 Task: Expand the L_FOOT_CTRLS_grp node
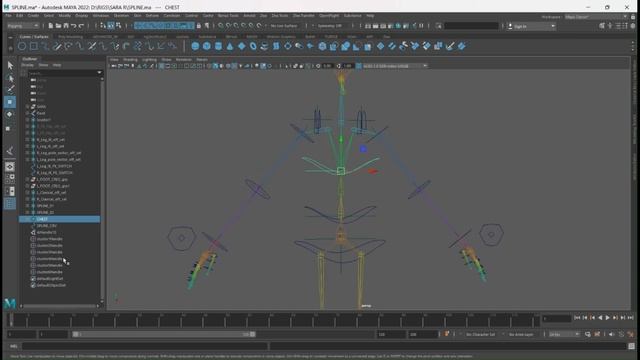27,179
